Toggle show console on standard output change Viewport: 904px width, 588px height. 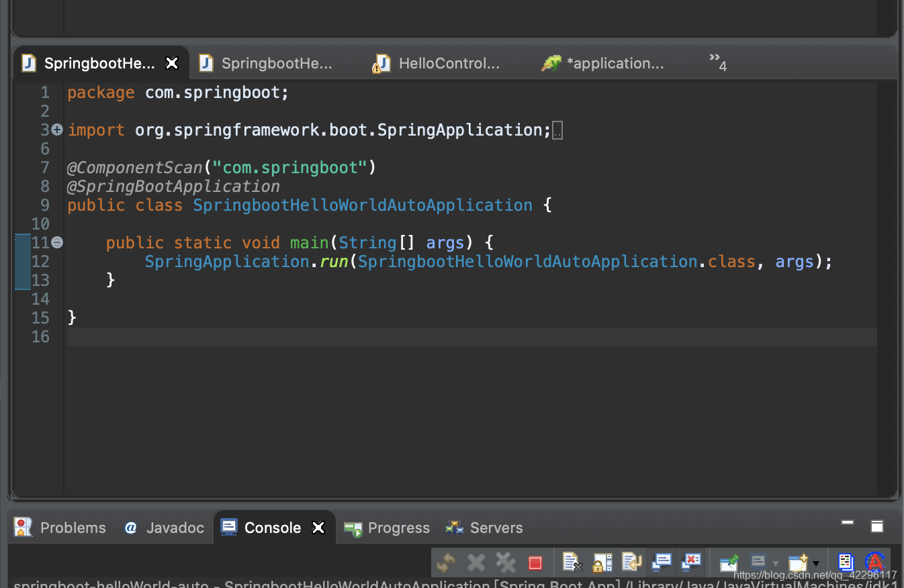coord(662,561)
